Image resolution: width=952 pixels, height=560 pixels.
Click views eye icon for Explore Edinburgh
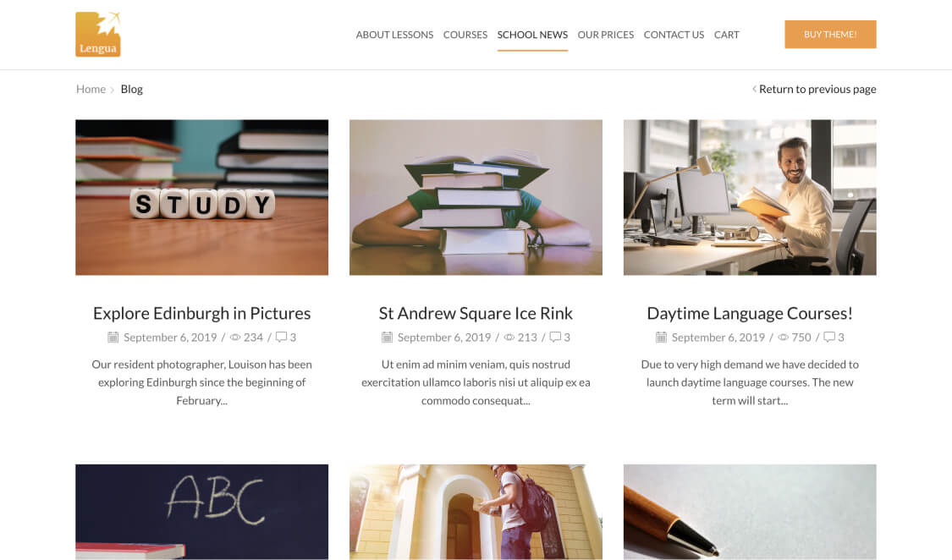(235, 338)
